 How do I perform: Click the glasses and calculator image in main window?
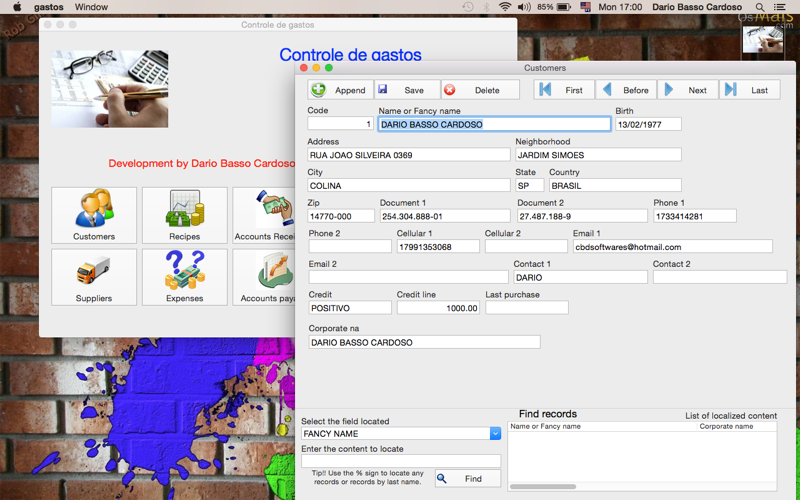click(110, 89)
